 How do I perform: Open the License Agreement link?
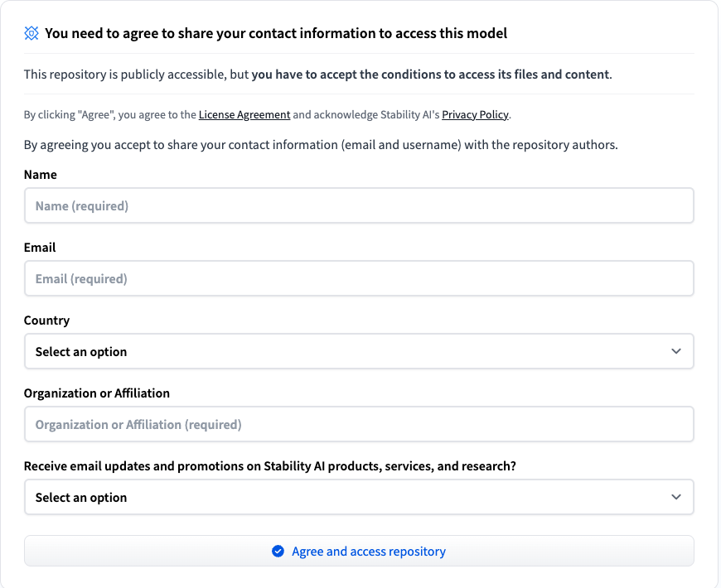(x=244, y=115)
